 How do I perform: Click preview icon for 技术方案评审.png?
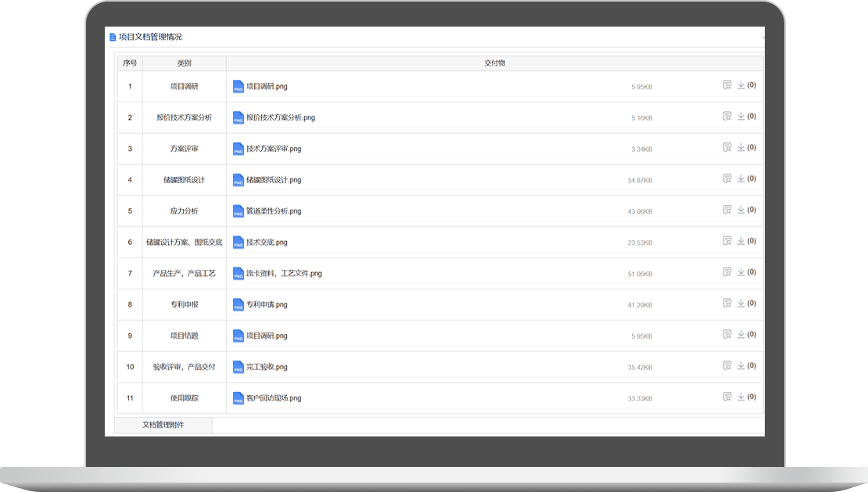tap(726, 148)
